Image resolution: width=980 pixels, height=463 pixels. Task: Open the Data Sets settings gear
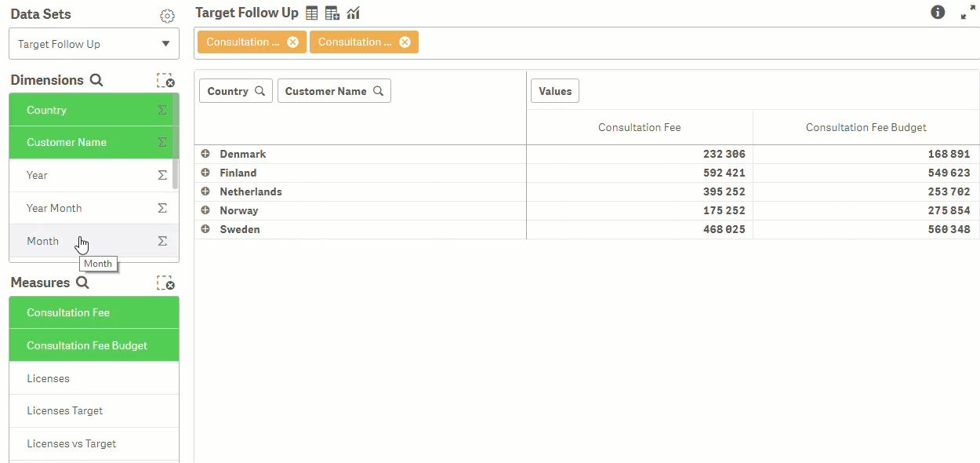[x=167, y=15]
